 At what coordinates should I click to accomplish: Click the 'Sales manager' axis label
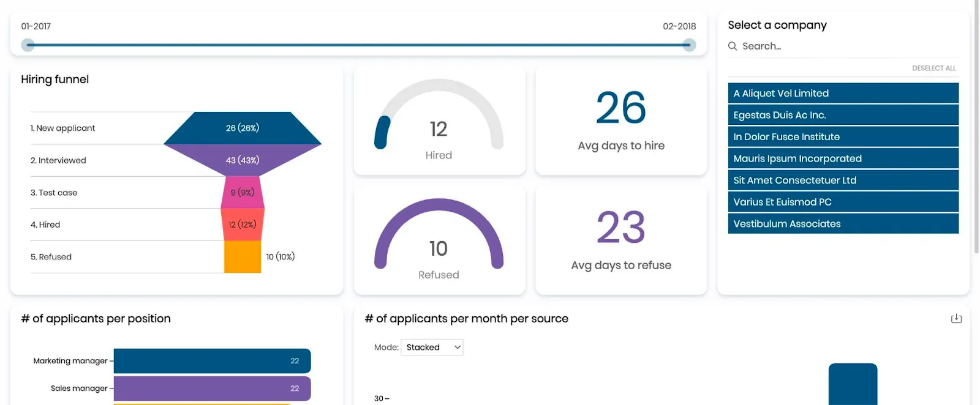[x=79, y=388]
